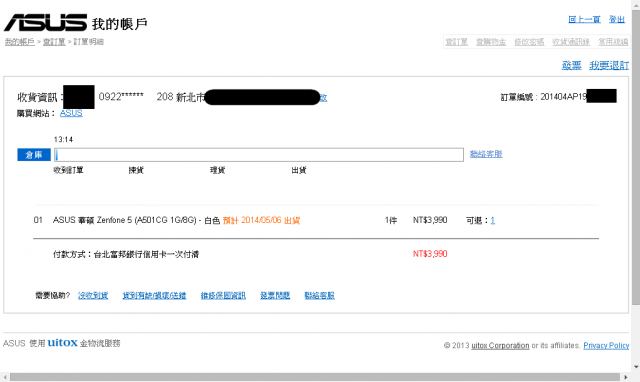The height and width of the screenshot is (382, 640).
Task: Click the uitox logo in the footer
Action: 62,343
